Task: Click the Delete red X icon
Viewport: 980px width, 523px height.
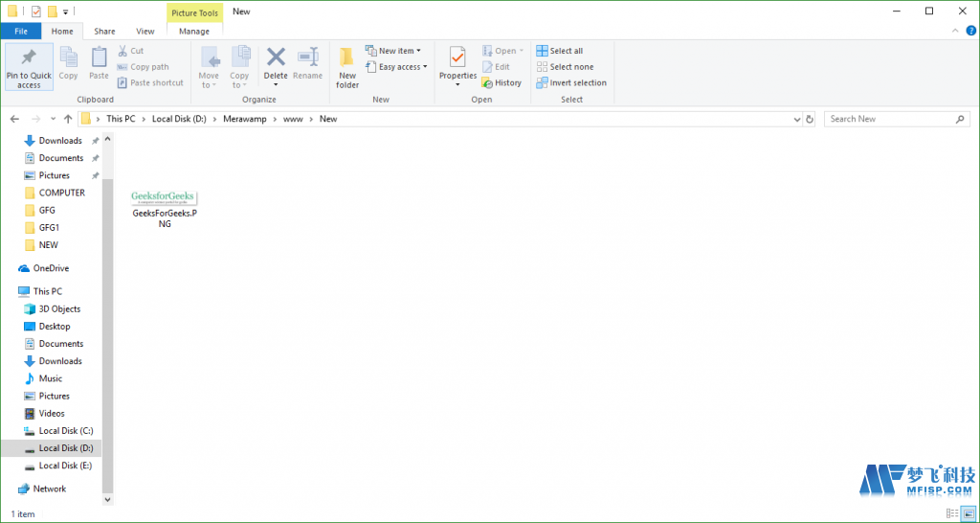Action: tap(276, 57)
